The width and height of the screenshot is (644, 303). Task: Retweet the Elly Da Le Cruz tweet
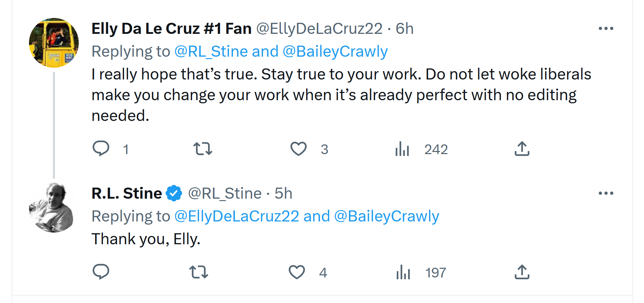pos(202,149)
